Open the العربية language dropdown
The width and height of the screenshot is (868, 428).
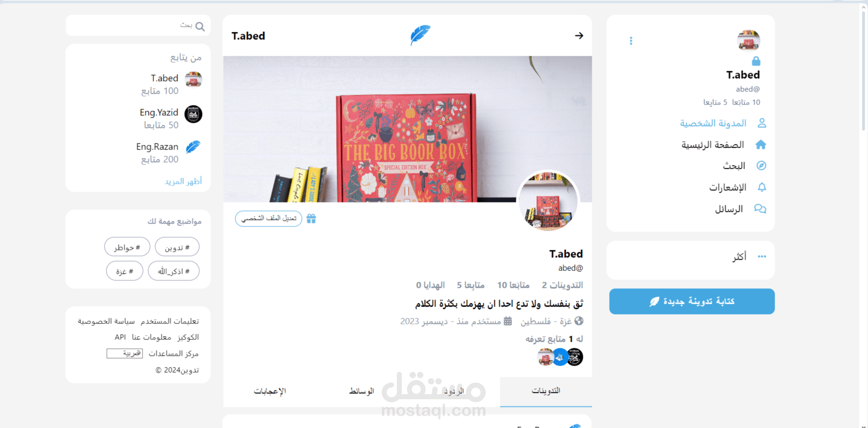tap(125, 353)
